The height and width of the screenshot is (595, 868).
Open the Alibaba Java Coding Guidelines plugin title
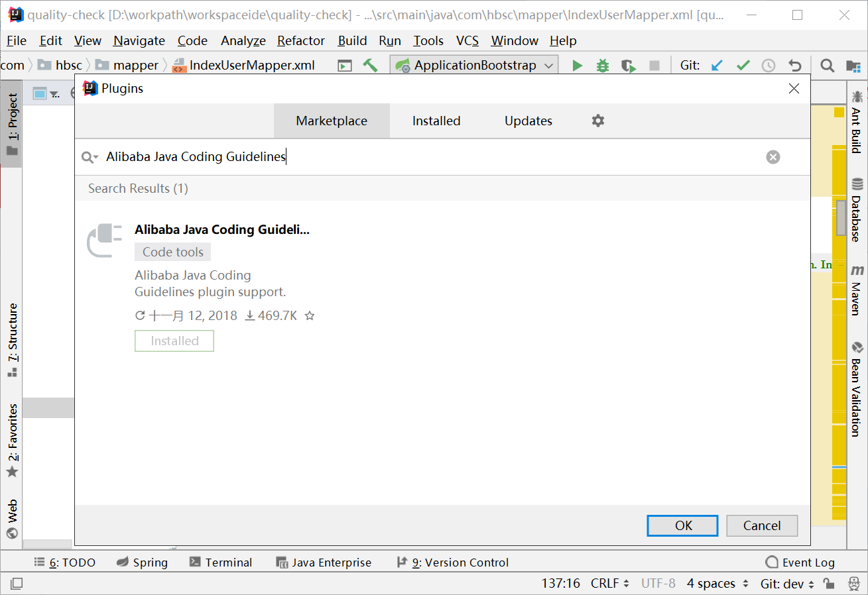pos(222,230)
